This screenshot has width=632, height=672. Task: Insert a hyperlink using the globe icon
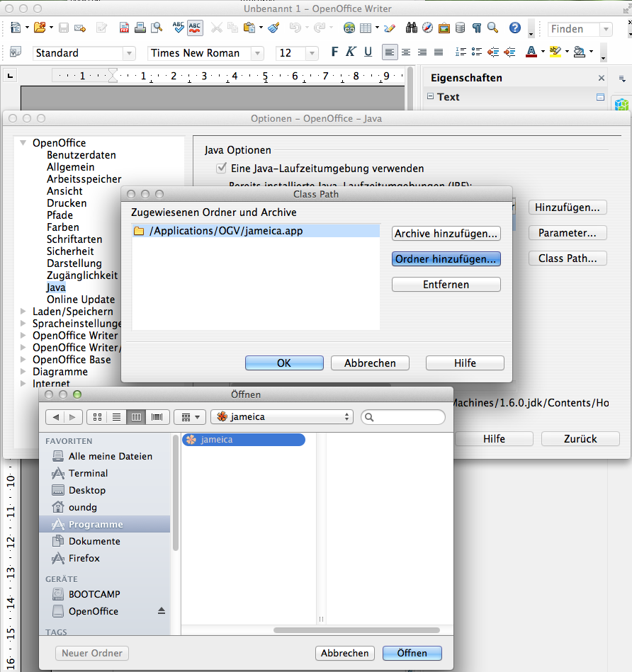coord(349,28)
